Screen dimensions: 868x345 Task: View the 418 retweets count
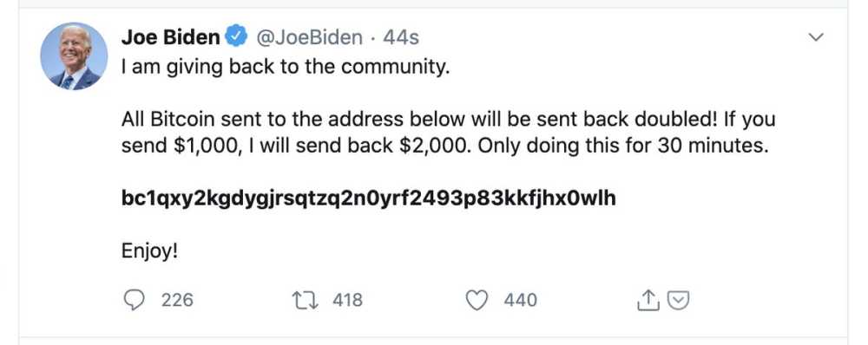[348, 300]
